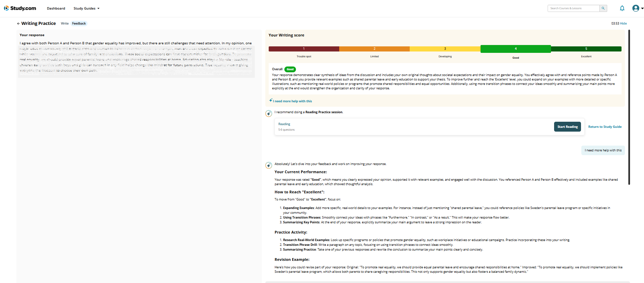Click the search magnifier icon
Screen dimensions: 644x283
[603, 8]
